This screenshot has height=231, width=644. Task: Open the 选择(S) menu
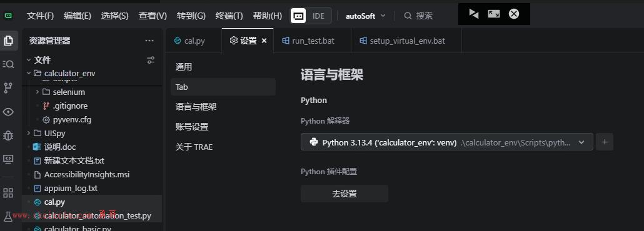click(114, 16)
